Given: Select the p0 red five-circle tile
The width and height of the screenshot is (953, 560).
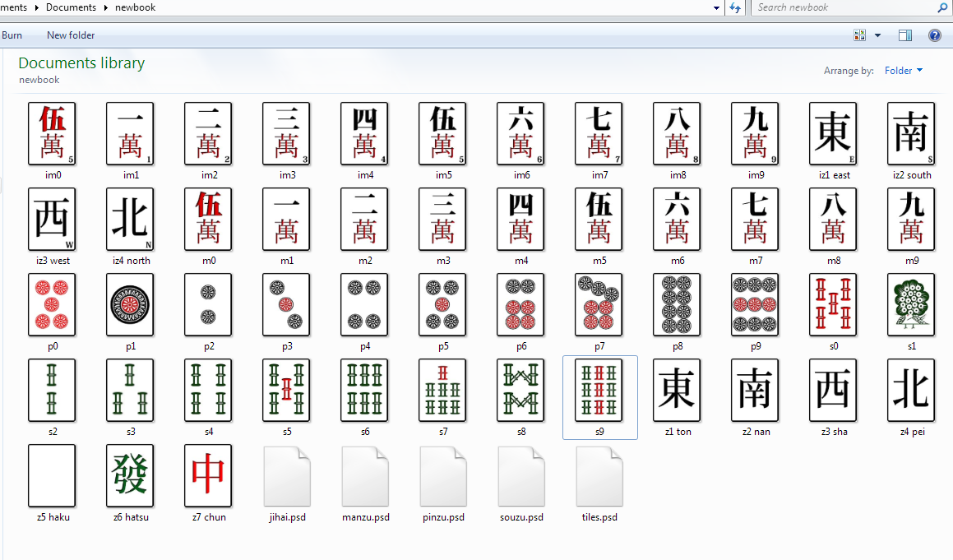Looking at the screenshot, I should (53, 305).
